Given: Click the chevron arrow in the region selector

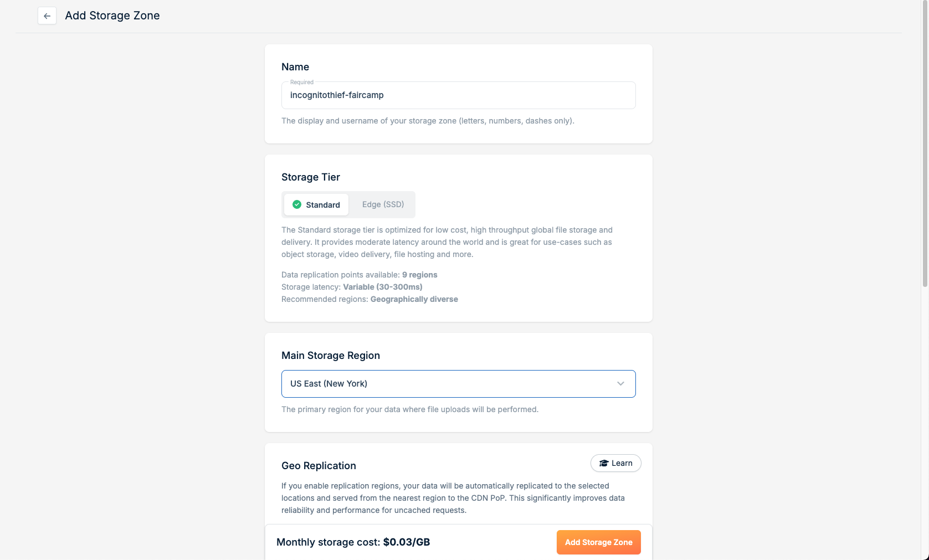Looking at the screenshot, I should tap(620, 384).
